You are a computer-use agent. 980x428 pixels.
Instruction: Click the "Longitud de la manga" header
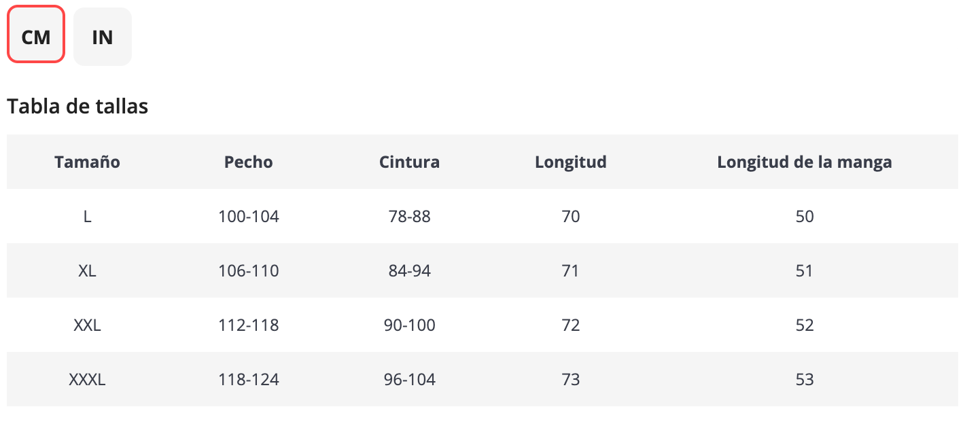[805, 162]
